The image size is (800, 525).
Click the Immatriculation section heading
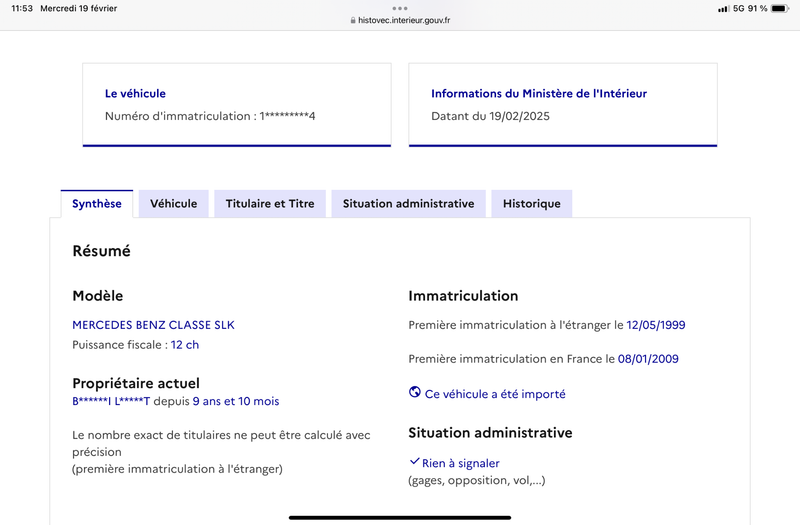click(x=463, y=296)
